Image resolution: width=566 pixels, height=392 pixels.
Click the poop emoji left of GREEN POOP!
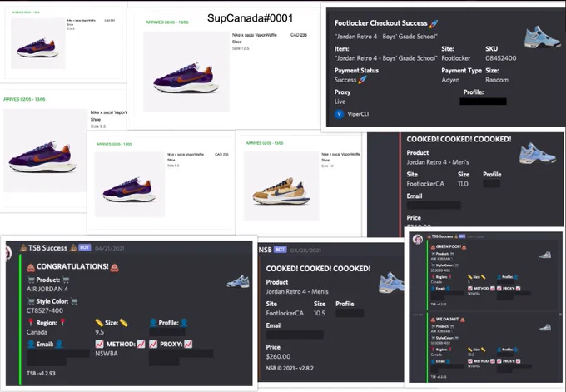tap(433, 247)
